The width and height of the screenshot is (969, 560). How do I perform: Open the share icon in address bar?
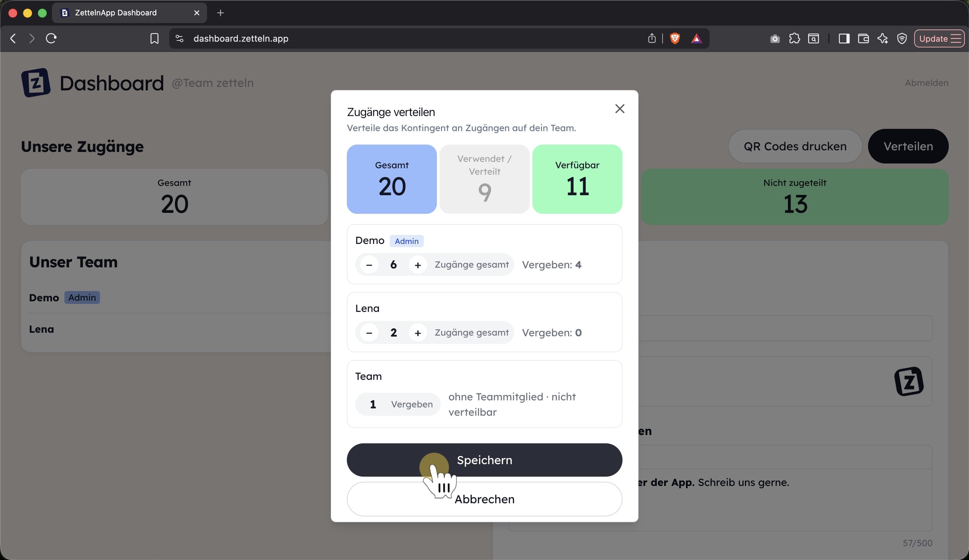click(x=651, y=38)
